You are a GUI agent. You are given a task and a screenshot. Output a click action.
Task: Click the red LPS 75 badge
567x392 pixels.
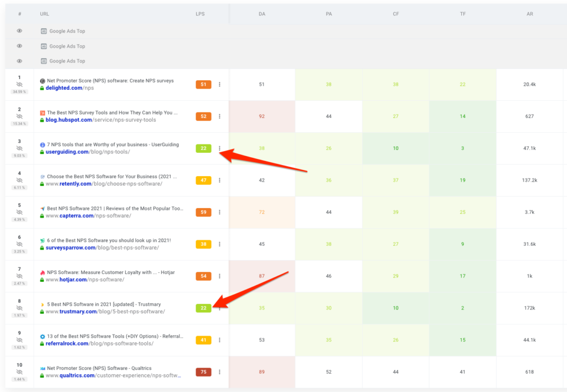(x=203, y=372)
